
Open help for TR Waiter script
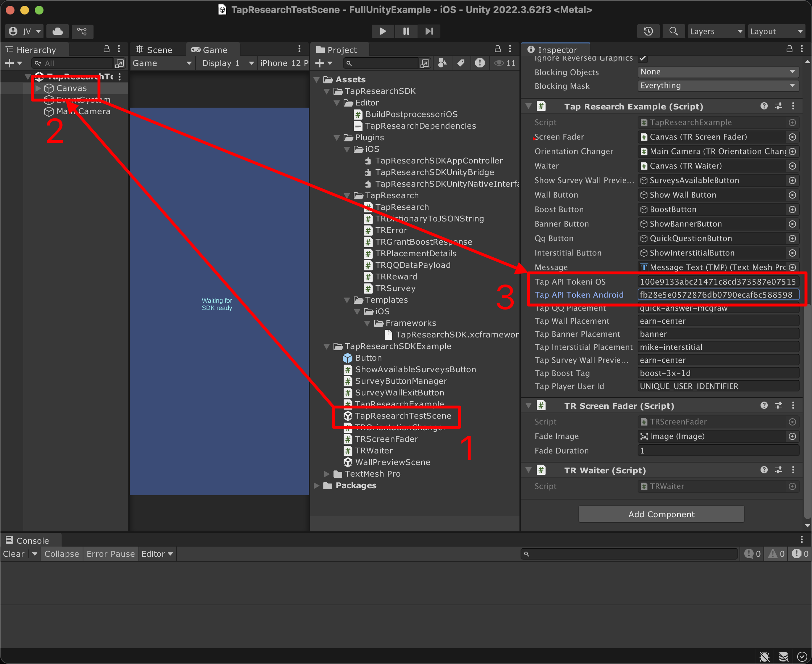[764, 470]
